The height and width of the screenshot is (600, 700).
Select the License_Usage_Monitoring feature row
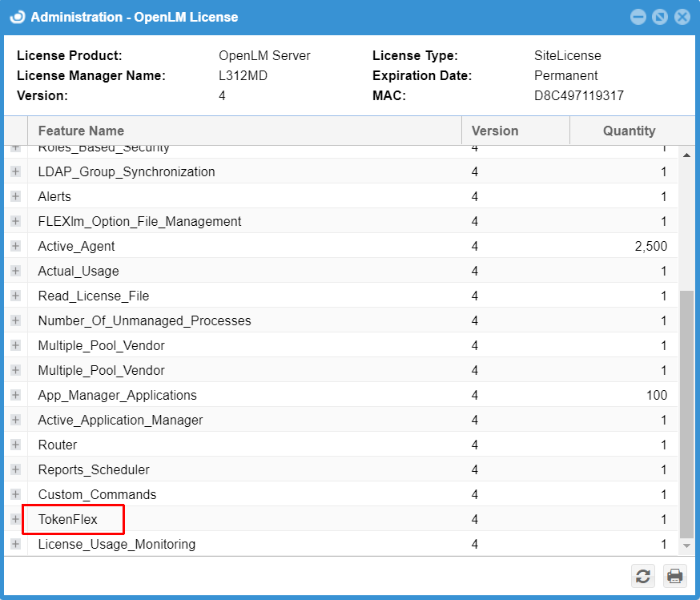point(116,544)
